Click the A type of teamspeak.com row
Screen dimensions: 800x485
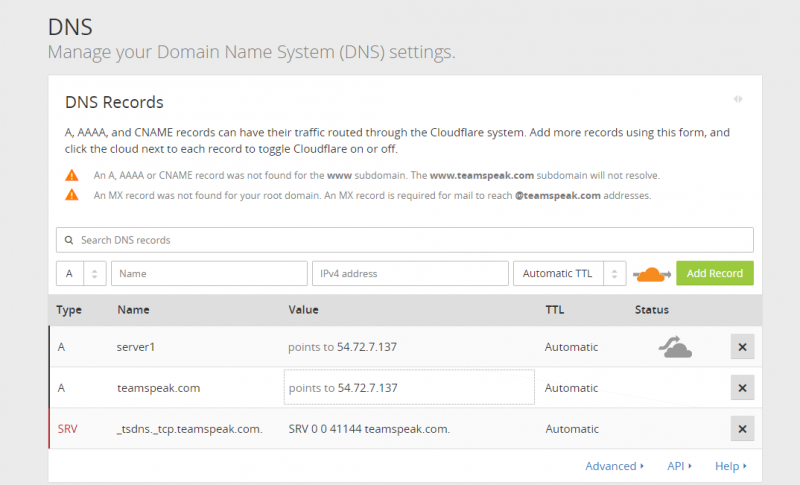[x=61, y=388]
